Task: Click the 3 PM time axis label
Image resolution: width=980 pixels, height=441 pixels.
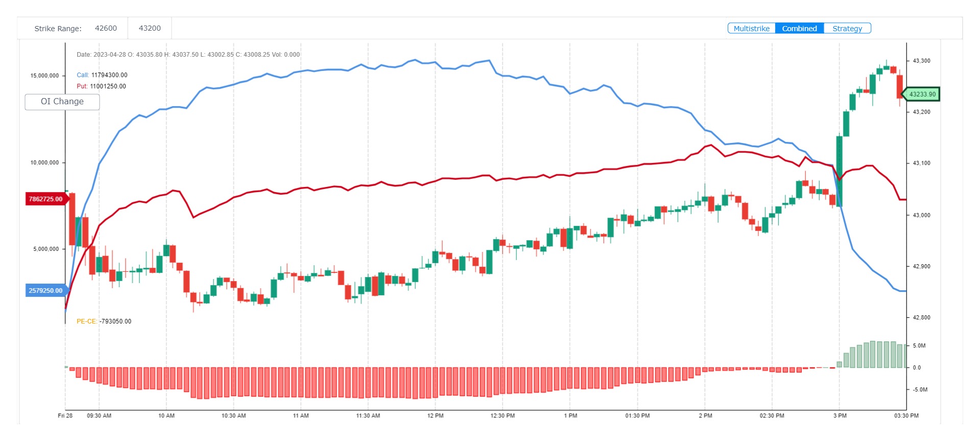Action: tap(840, 415)
